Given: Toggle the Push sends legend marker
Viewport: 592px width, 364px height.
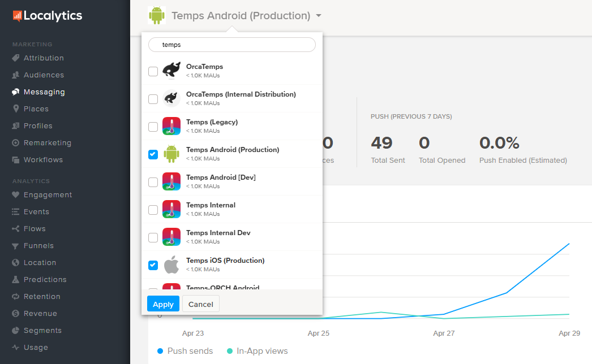Looking at the screenshot, I should tap(161, 351).
